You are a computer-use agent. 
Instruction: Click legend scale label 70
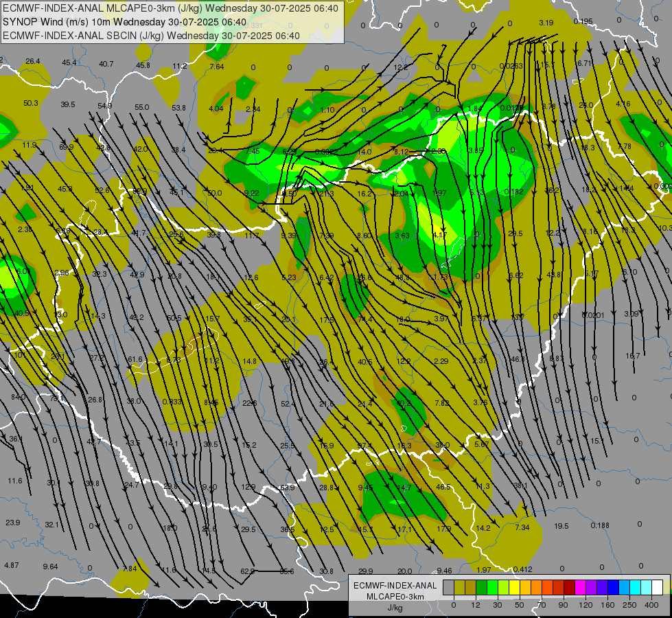tap(542, 605)
